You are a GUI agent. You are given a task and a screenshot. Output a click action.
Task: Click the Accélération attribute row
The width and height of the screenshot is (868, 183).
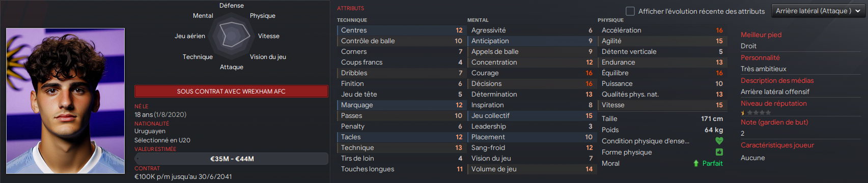pos(662,30)
